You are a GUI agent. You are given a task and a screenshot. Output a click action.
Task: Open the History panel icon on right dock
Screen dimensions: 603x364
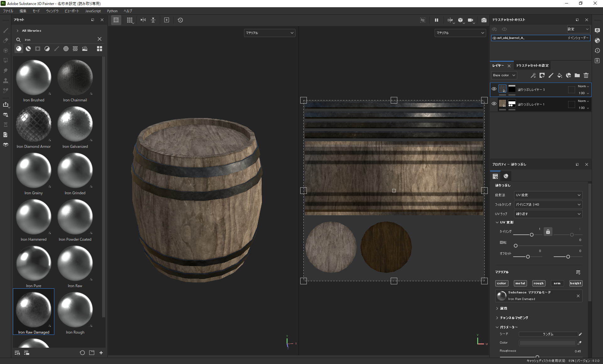pos(597,51)
